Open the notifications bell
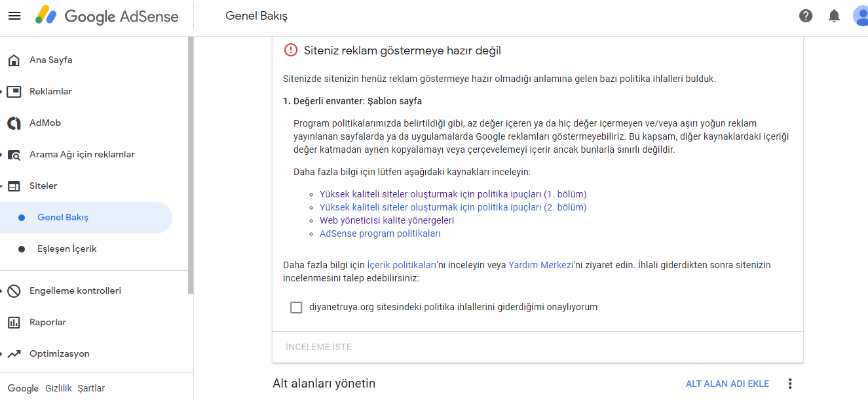 [834, 16]
